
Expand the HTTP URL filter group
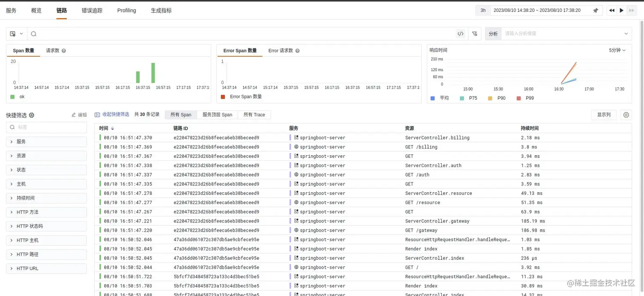point(46,268)
